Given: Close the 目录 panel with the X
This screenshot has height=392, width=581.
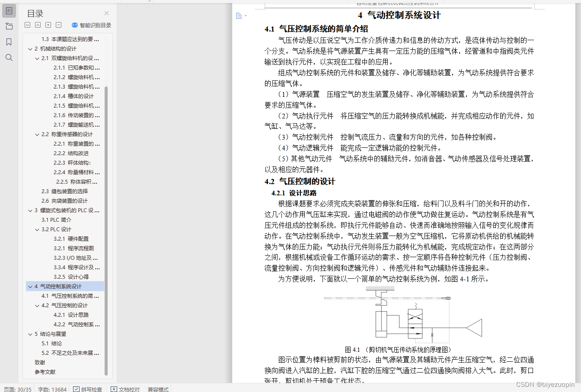Looking at the screenshot, I should tap(106, 13).
